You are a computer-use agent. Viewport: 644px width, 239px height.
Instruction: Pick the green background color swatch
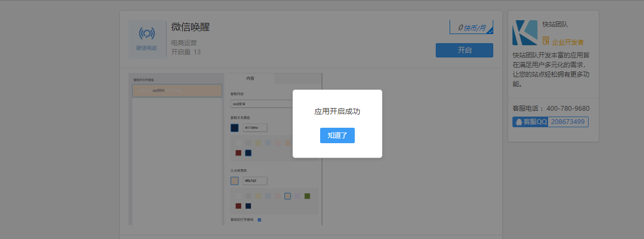(307, 196)
